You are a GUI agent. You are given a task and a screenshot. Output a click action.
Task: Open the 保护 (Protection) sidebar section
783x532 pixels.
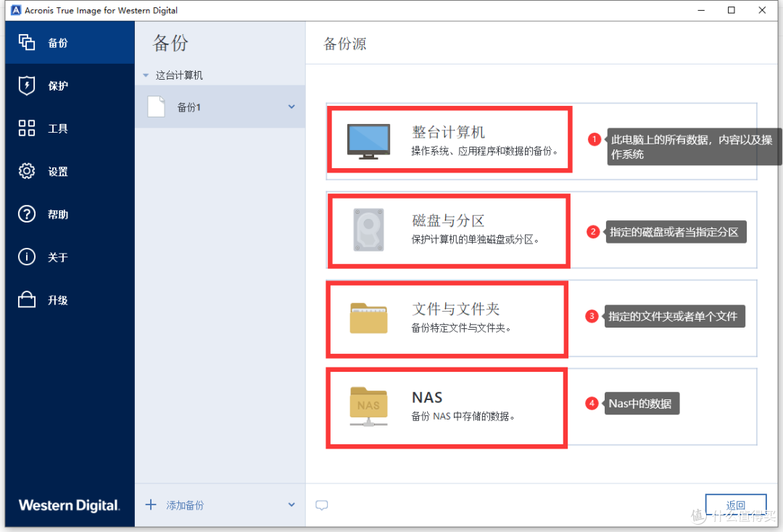click(x=70, y=86)
